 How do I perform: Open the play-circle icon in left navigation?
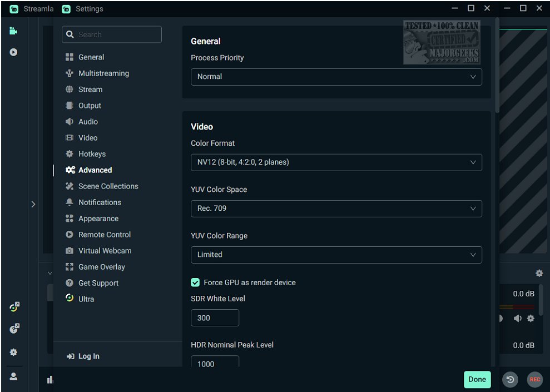pos(13,52)
